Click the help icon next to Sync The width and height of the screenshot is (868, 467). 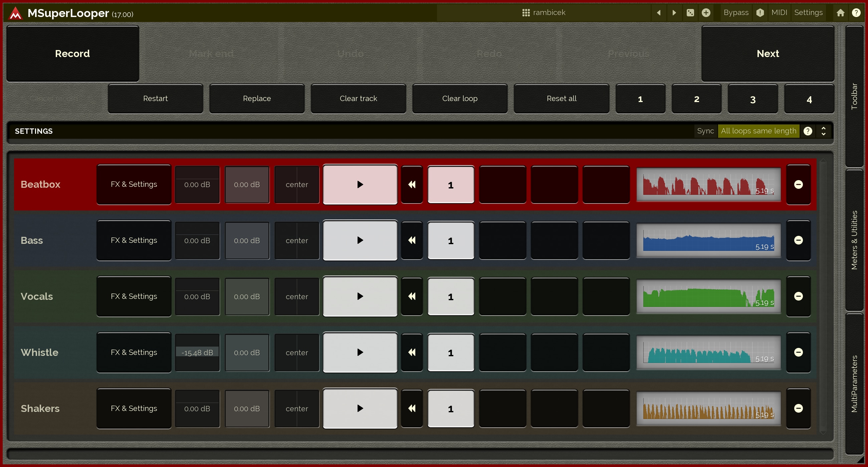(808, 131)
